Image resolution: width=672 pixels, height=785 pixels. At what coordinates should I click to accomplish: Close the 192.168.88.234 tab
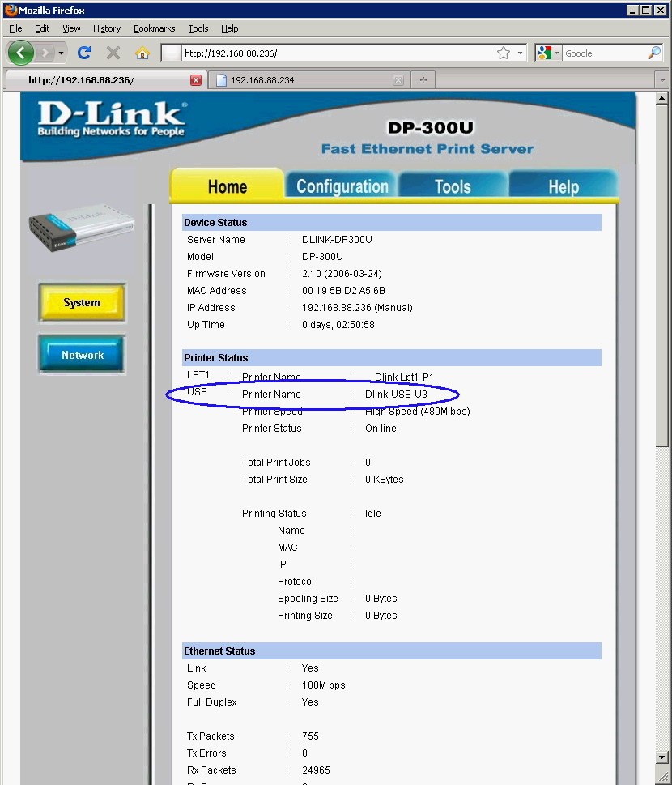click(398, 80)
